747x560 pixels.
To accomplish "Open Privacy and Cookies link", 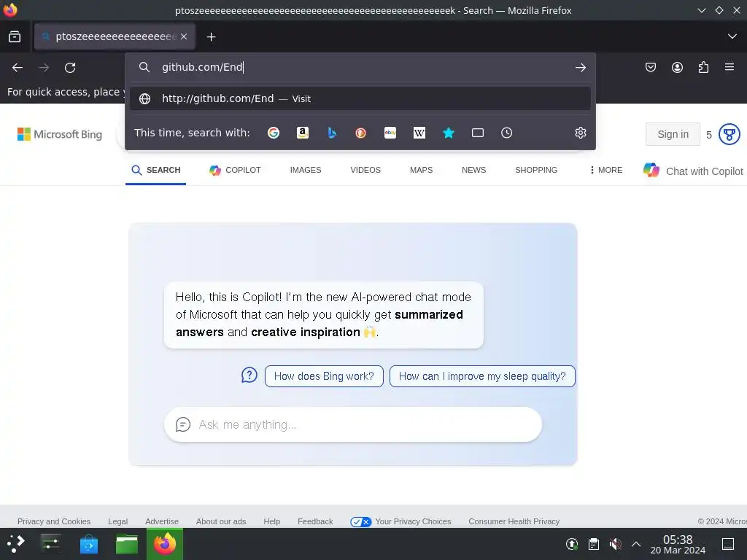I will [x=54, y=521].
